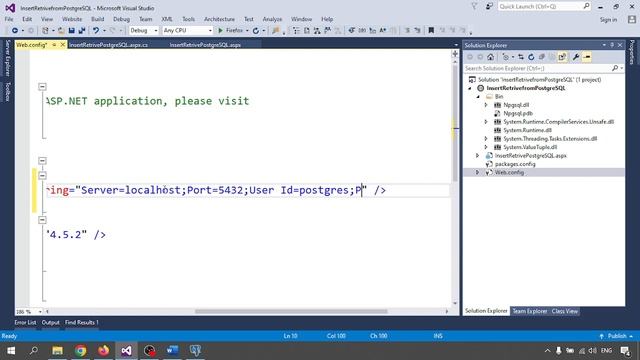Open Find Results 1 panel

[82, 323]
